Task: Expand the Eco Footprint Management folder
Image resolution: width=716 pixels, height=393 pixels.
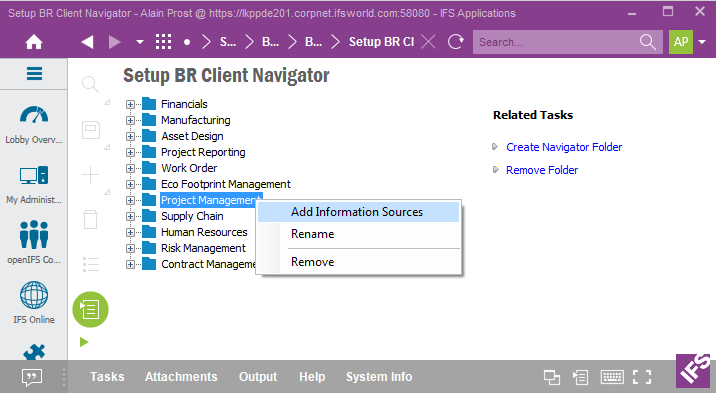Action: 130,184
